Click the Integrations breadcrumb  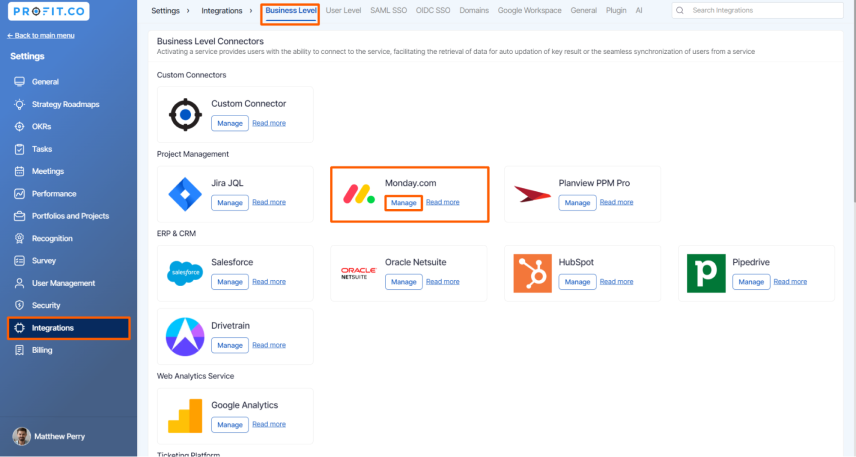[222, 10]
